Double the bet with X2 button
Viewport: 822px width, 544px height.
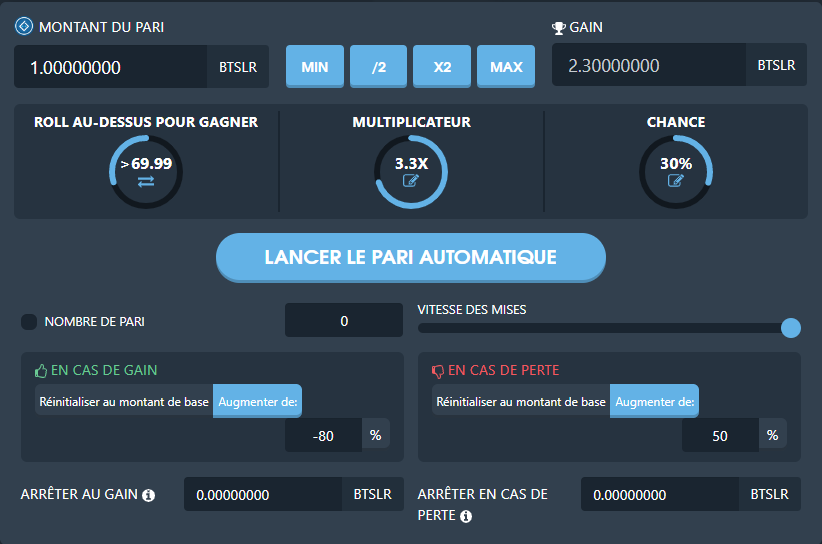point(442,67)
